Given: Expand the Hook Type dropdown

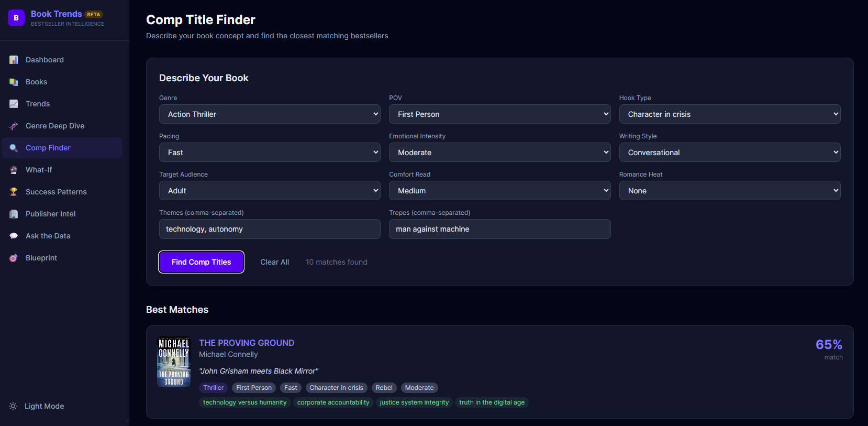Looking at the screenshot, I should tap(730, 114).
